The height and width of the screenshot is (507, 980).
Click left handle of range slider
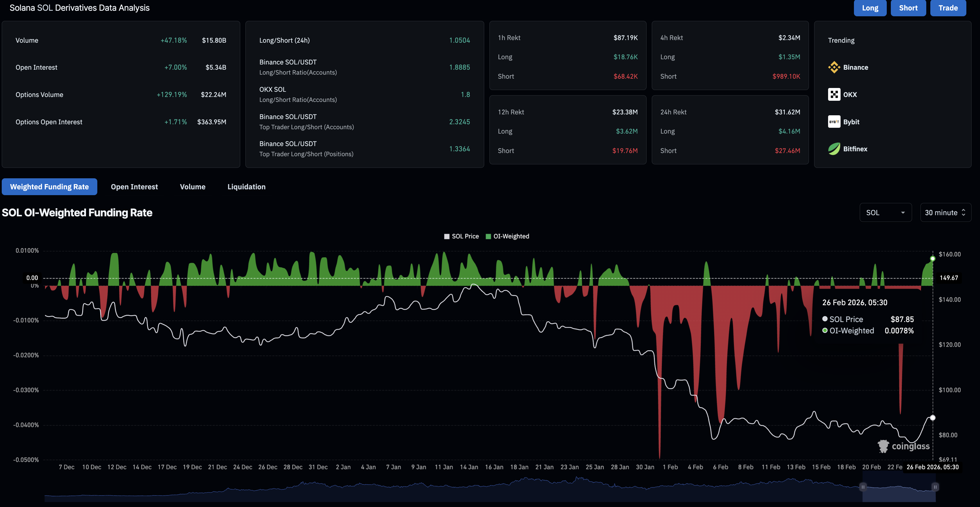click(x=863, y=487)
